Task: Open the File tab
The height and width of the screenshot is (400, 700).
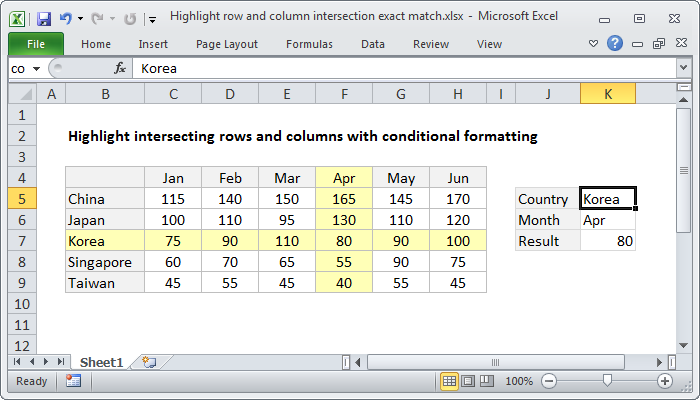Action: pyautogui.click(x=36, y=44)
